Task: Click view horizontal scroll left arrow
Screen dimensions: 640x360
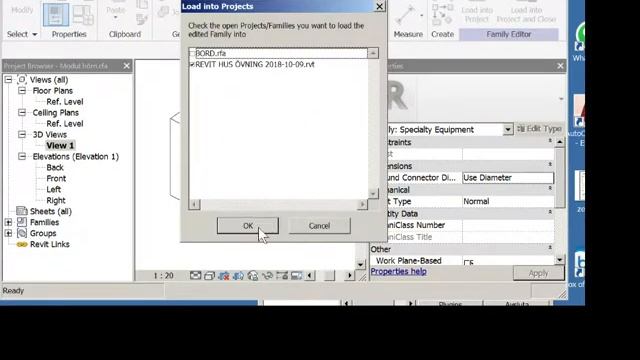Action: 310,276
